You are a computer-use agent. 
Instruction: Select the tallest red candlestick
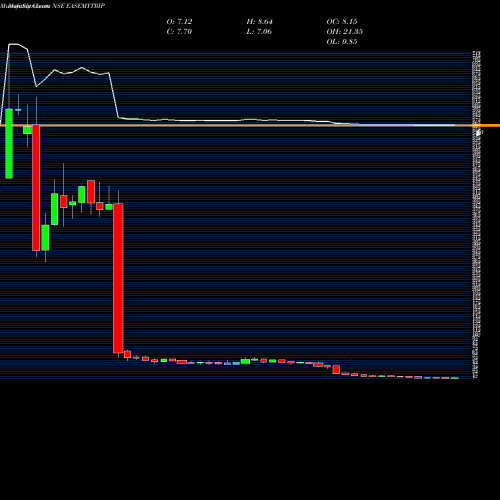(118, 278)
